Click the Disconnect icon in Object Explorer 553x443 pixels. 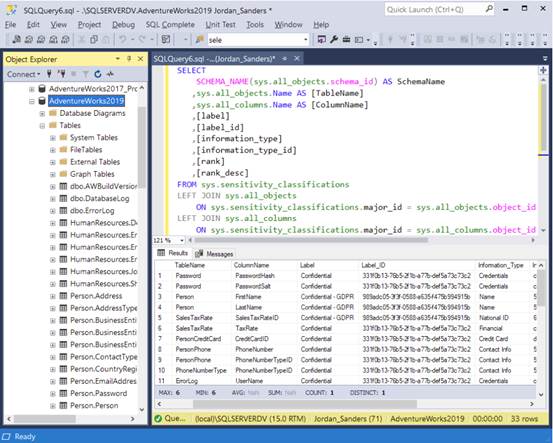pyautogui.click(x=62, y=74)
